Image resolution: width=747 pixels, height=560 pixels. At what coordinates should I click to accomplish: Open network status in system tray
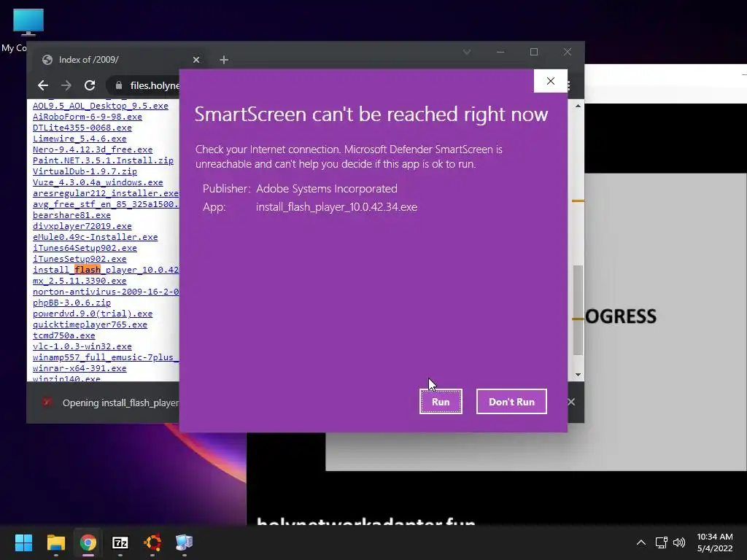tap(661, 542)
